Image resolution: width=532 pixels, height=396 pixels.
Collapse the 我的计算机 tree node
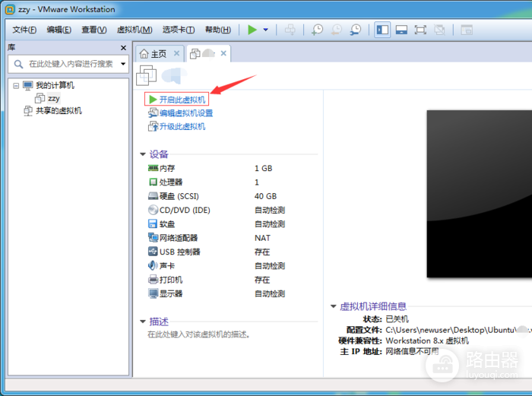(16, 86)
